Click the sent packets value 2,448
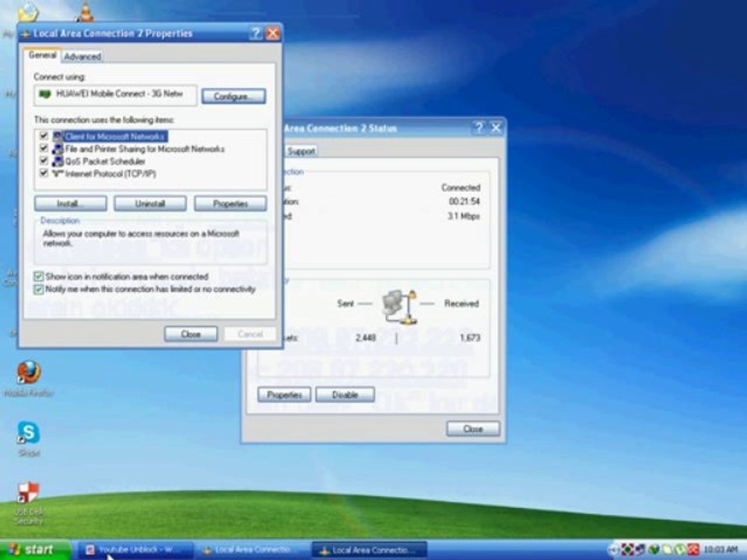Screen dimensions: 747x560 (366, 338)
